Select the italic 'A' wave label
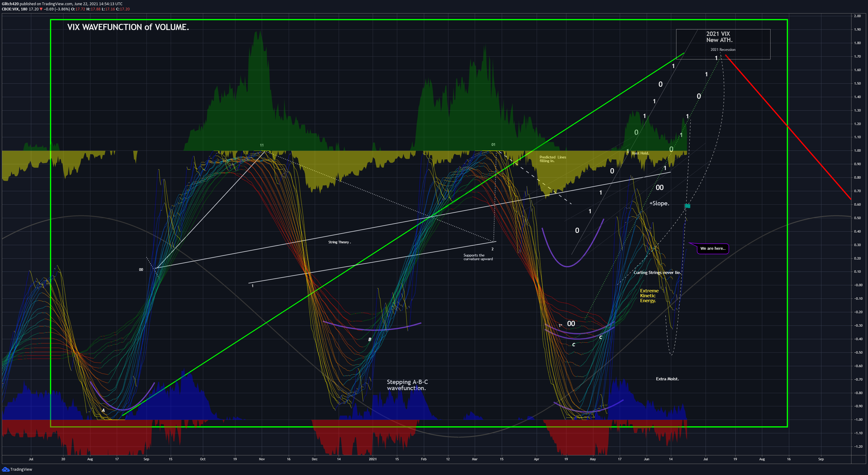Viewport: 868px width, 475px height. pyautogui.click(x=104, y=410)
